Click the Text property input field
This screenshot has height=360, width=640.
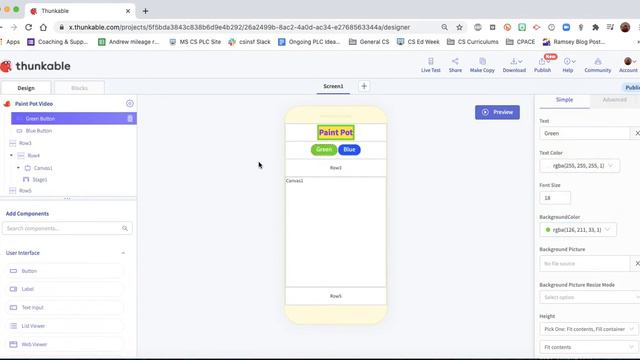tap(584, 133)
